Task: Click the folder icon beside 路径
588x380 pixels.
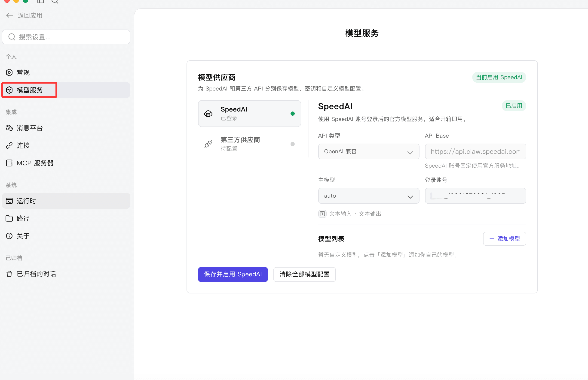Action: coord(9,218)
